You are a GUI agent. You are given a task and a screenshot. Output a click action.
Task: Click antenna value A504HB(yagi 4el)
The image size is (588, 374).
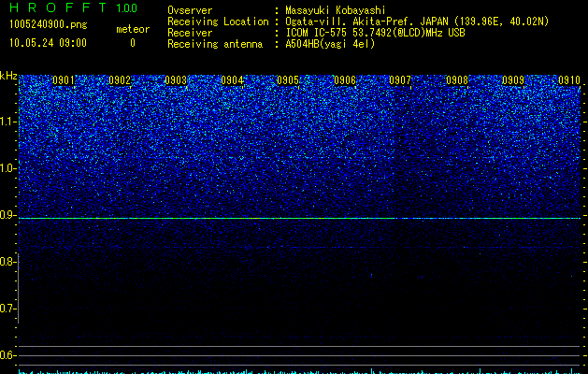[x=330, y=44]
